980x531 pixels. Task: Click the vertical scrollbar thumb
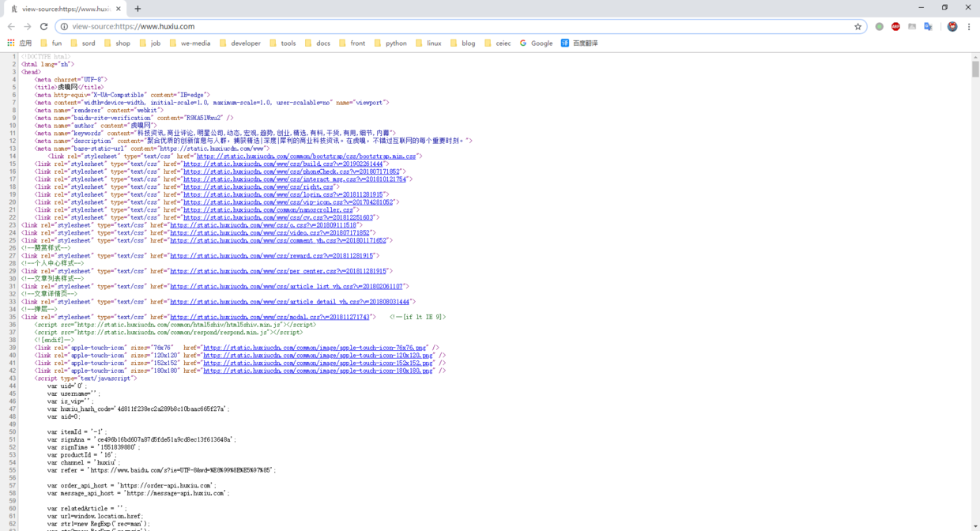(975, 69)
